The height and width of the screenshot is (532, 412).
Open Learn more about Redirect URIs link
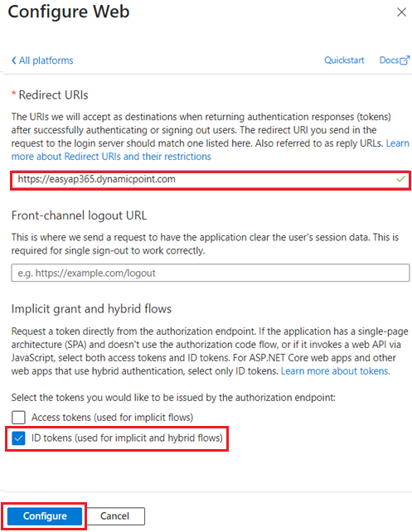coord(111,157)
